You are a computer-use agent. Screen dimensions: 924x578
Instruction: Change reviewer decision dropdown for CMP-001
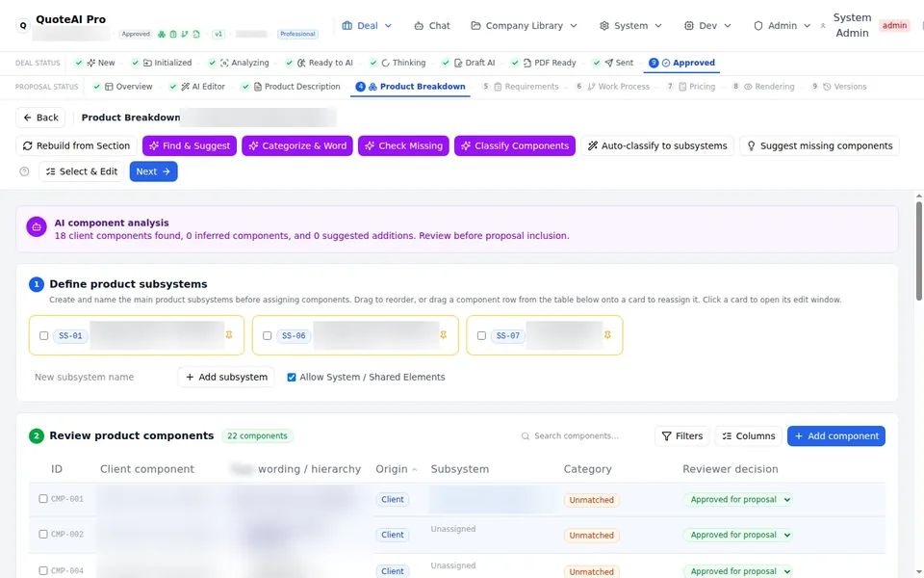point(737,500)
